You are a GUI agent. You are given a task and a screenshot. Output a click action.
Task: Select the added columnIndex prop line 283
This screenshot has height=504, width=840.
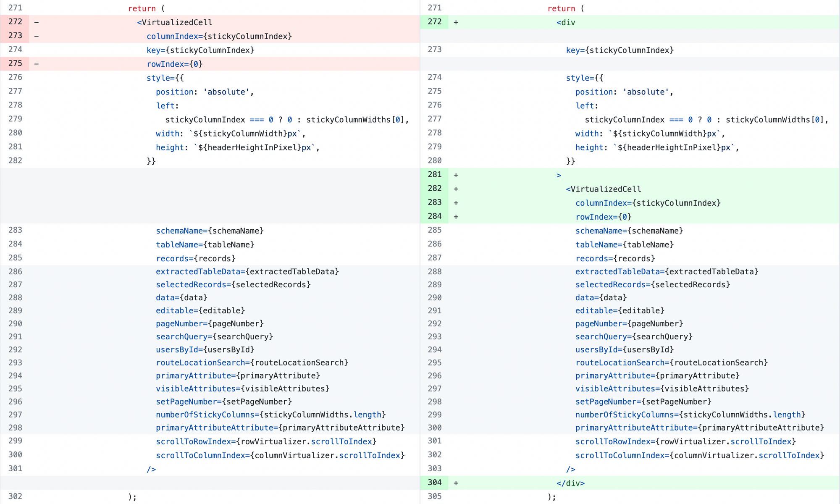click(x=647, y=203)
